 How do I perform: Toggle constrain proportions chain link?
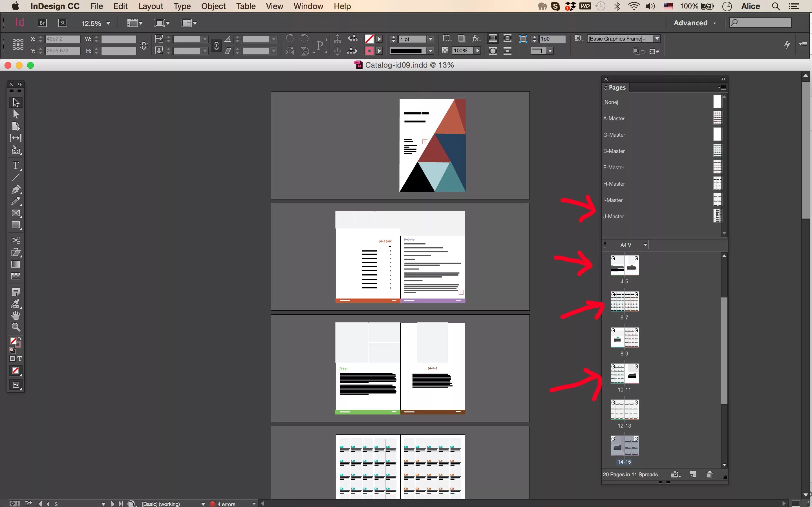pyautogui.click(x=217, y=45)
